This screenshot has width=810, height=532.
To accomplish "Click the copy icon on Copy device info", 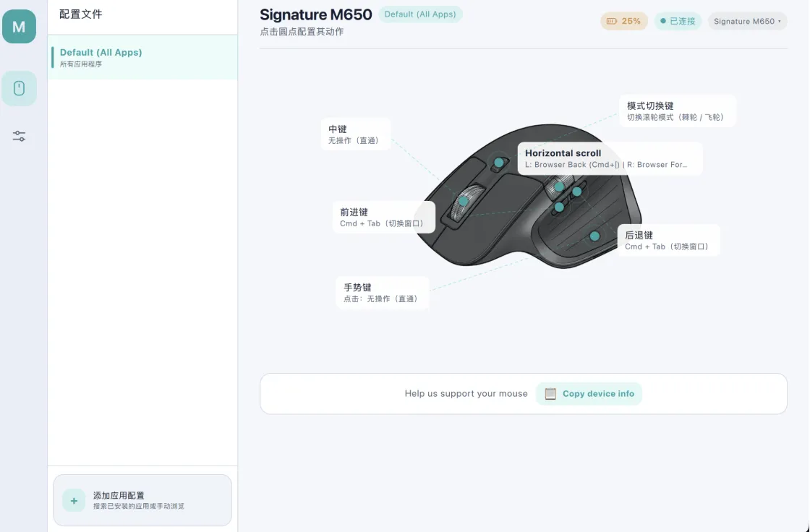I will pos(550,393).
